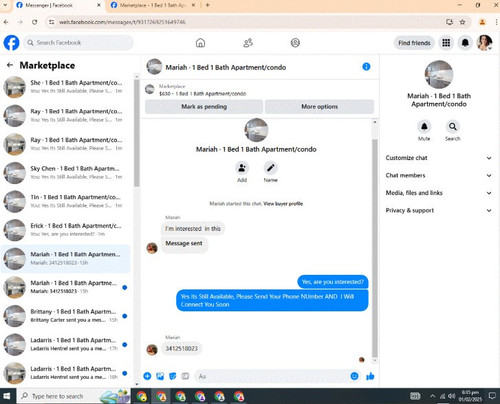The image size is (500, 404).
Task: Click the volume icon in system tray
Action: [x=451, y=396]
